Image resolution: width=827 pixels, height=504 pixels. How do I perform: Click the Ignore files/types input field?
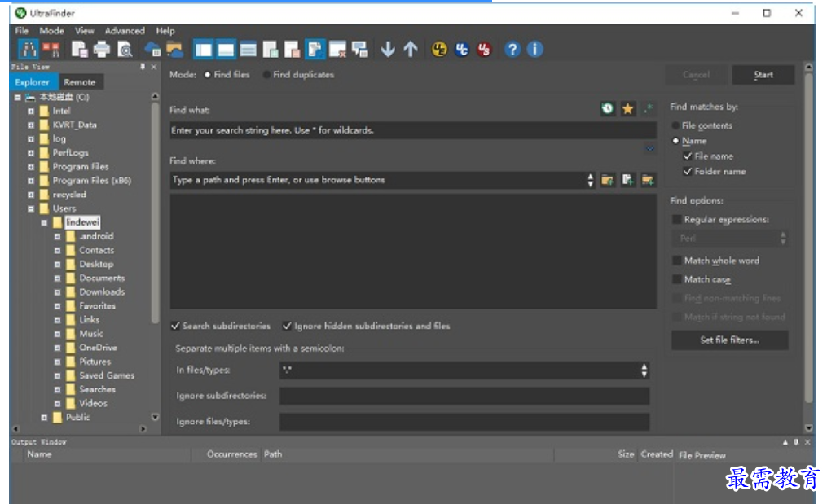pyautogui.click(x=464, y=422)
